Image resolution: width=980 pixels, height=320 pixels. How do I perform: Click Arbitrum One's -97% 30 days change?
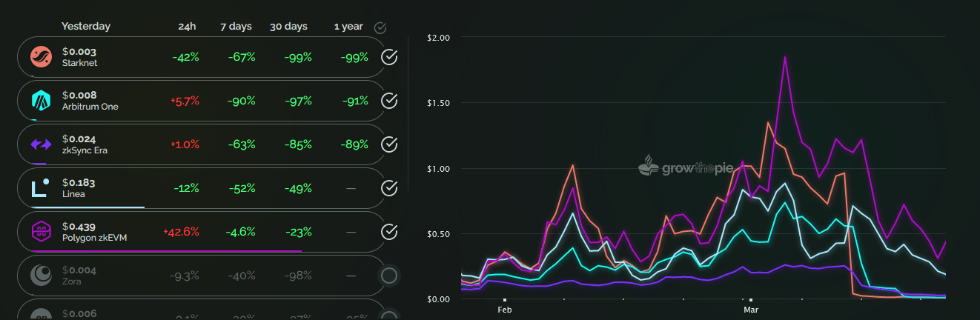(x=298, y=101)
